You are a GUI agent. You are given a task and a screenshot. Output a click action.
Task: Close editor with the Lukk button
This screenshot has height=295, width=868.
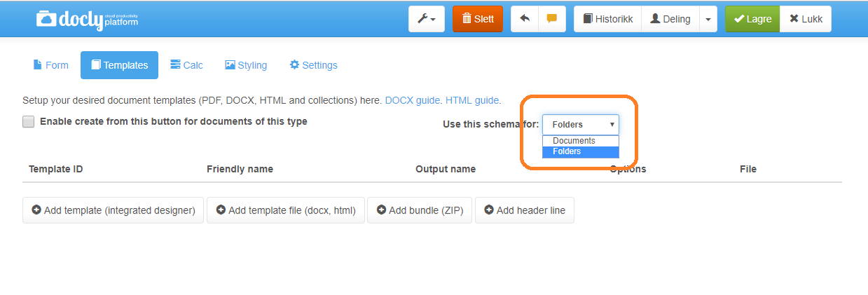click(806, 20)
